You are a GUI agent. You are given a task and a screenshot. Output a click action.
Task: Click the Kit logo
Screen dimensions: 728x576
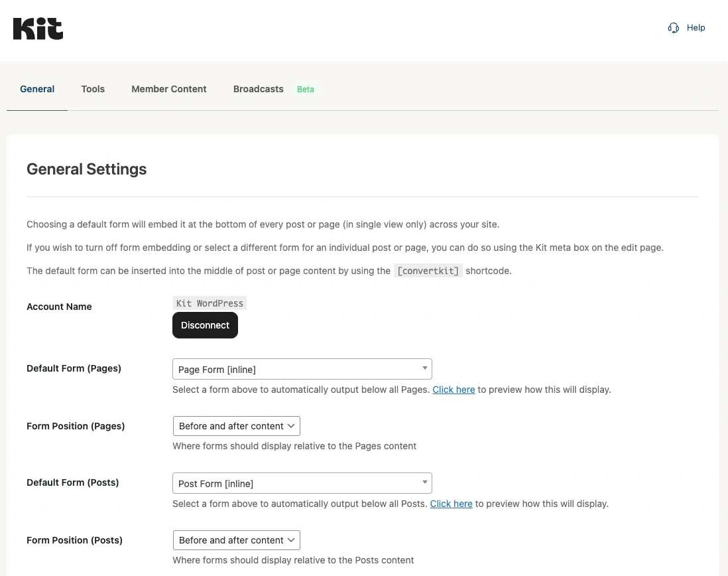tap(38, 29)
